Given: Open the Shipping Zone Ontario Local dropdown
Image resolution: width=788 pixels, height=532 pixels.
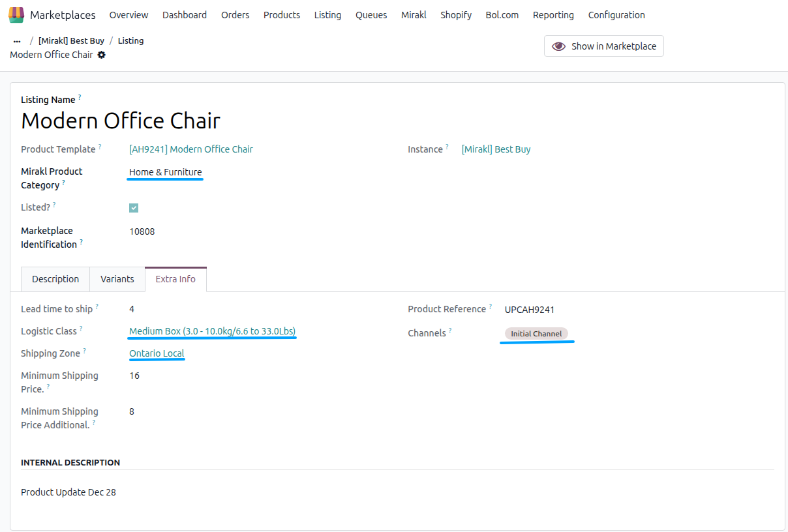Looking at the screenshot, I should click(157, 353).
